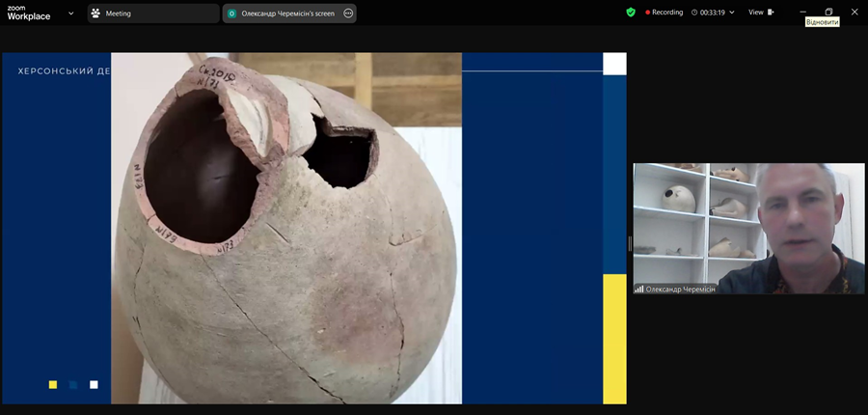Viewport: 868px width, 415px height.
Task: Click the red Recording indicator
Action: pyautogui.click(x=665, y=13)
